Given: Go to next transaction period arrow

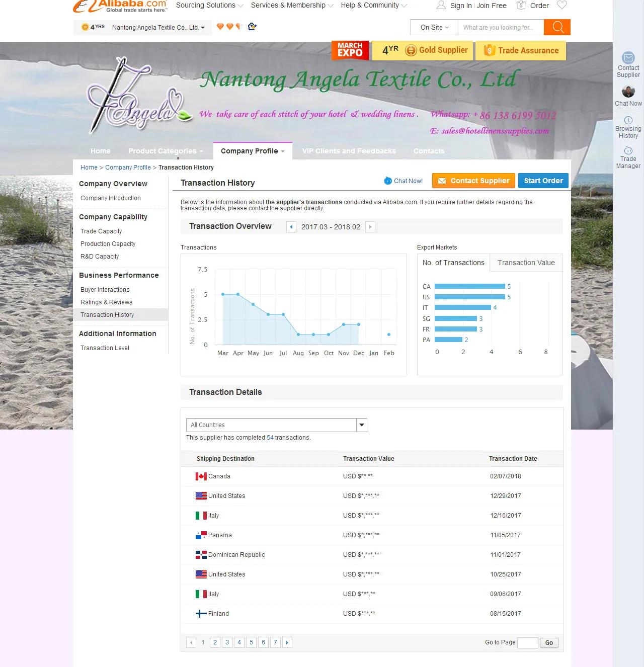Looking at the screenshot, I should [370, 227].
